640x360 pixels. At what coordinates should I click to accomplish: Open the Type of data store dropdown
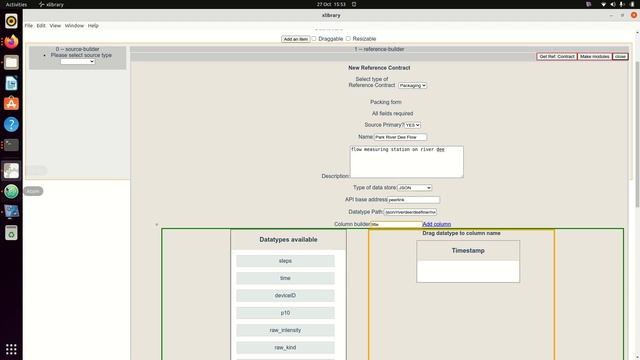pos(415,188)
